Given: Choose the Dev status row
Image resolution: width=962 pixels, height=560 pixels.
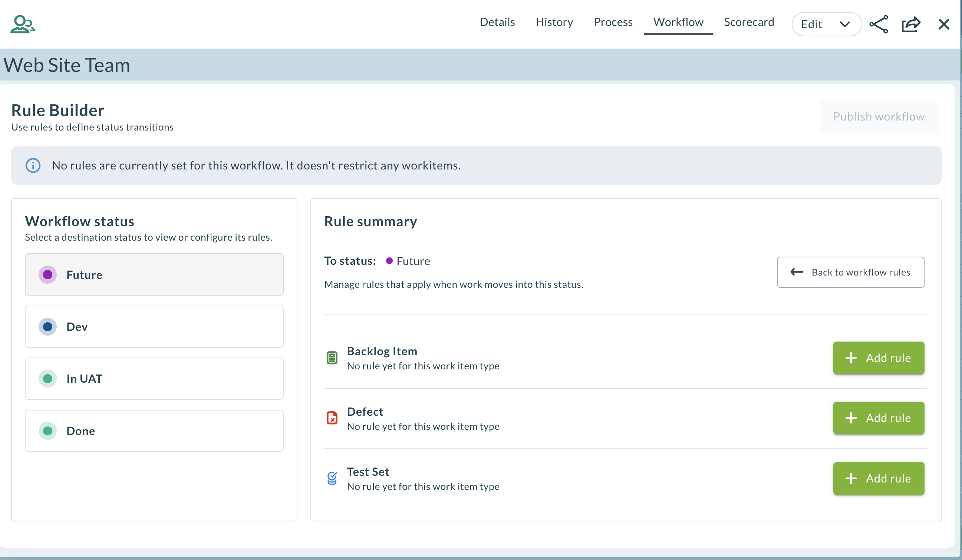Looking at the screenshot, I should point(154,327).
